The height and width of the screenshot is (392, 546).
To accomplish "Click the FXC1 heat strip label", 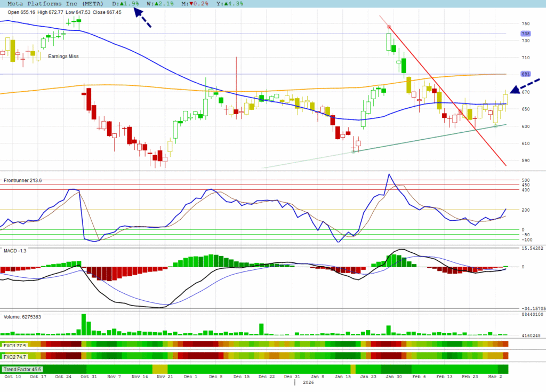I will pos(15,345).
